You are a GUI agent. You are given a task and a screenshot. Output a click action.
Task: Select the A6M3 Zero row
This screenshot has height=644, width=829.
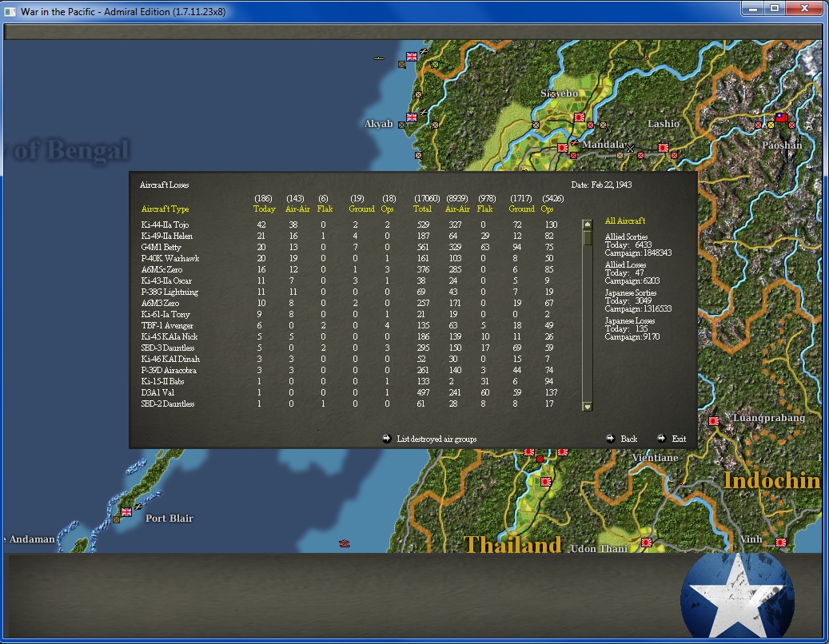click(349, 304)
